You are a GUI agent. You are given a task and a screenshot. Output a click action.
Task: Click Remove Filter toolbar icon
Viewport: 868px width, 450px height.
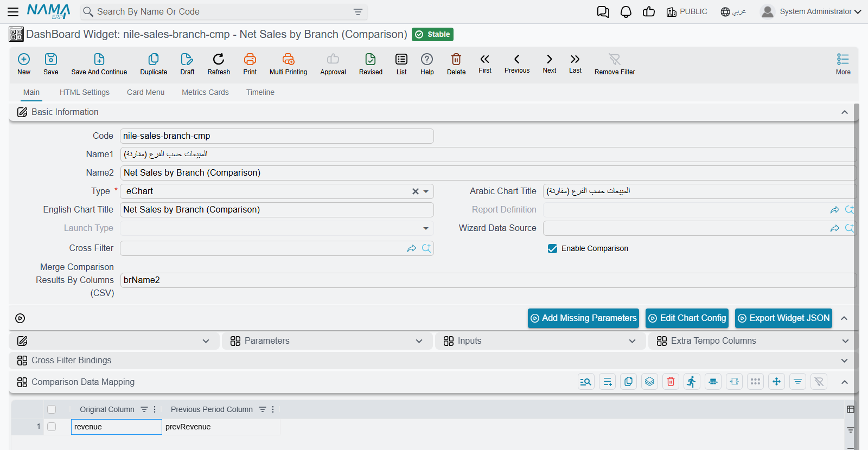615,63
